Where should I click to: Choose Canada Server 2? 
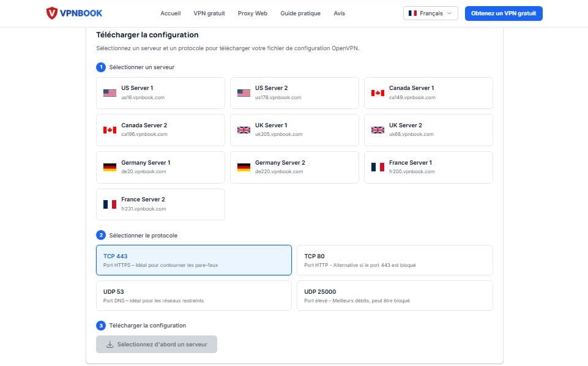[x=160, y=130]
